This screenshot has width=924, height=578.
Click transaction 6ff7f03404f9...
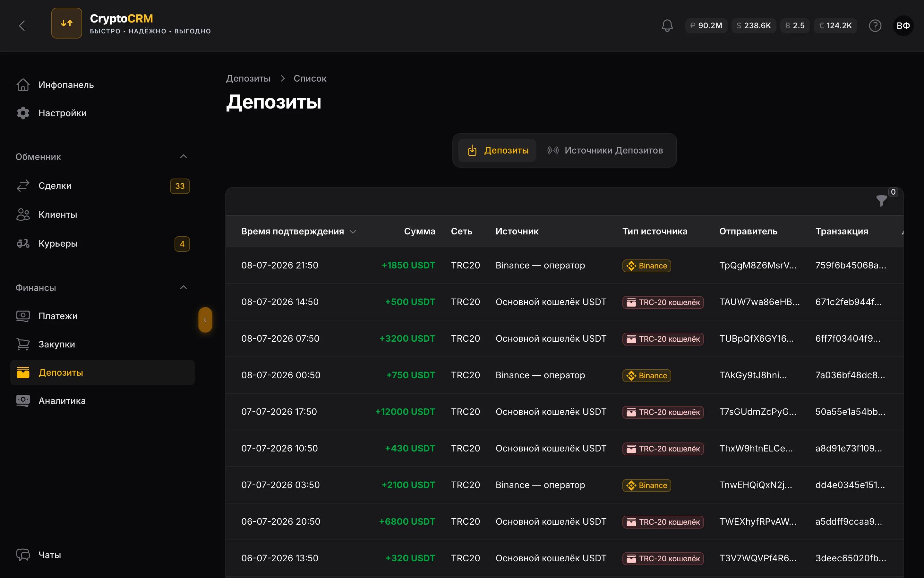(x=848, y=339)
